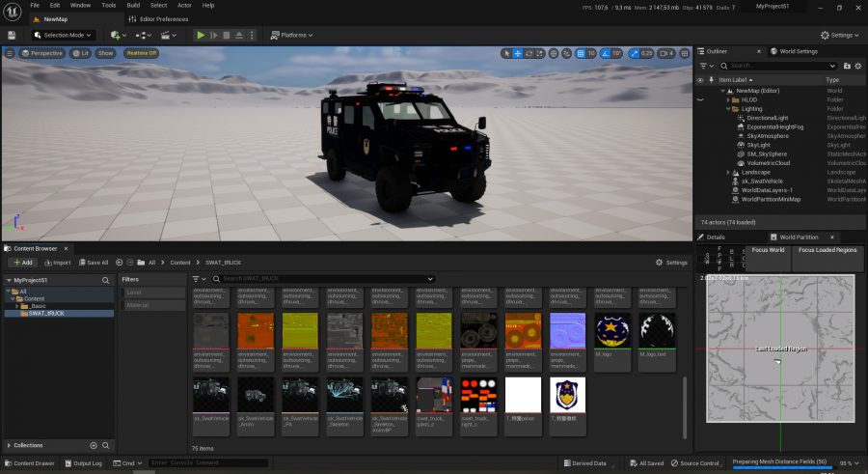Select sk_SwatVehicle in the Outliner
This screenshot has height=474, width=868.
(x=762, y=181)
